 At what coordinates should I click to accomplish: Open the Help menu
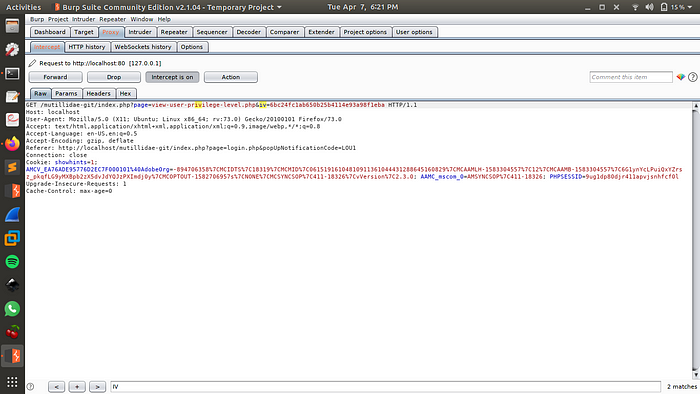click(x=164, y=19)
